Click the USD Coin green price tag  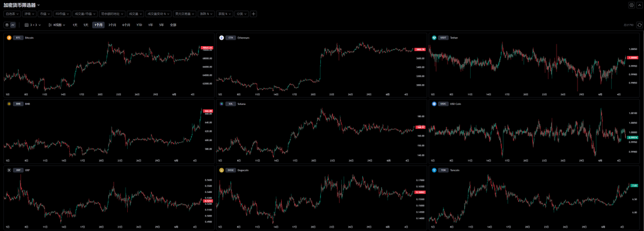633,138
